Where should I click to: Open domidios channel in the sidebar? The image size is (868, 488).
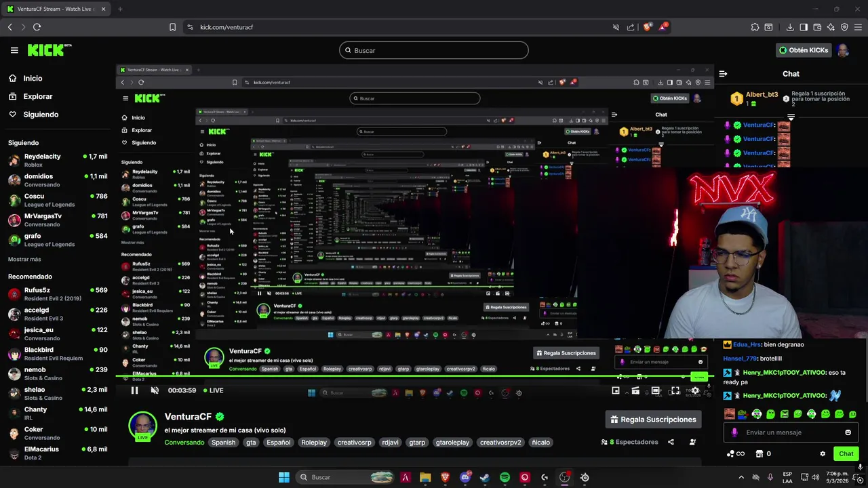click(57, 180)
